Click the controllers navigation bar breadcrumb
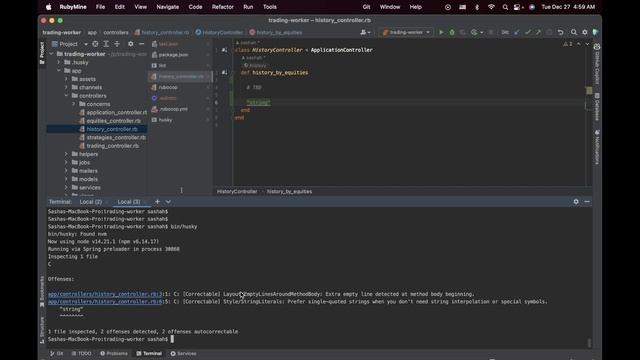 coord(116,32)
